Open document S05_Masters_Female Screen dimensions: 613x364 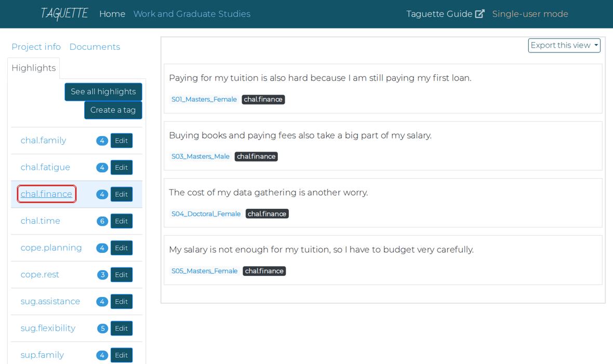click(x=205, y=271)
